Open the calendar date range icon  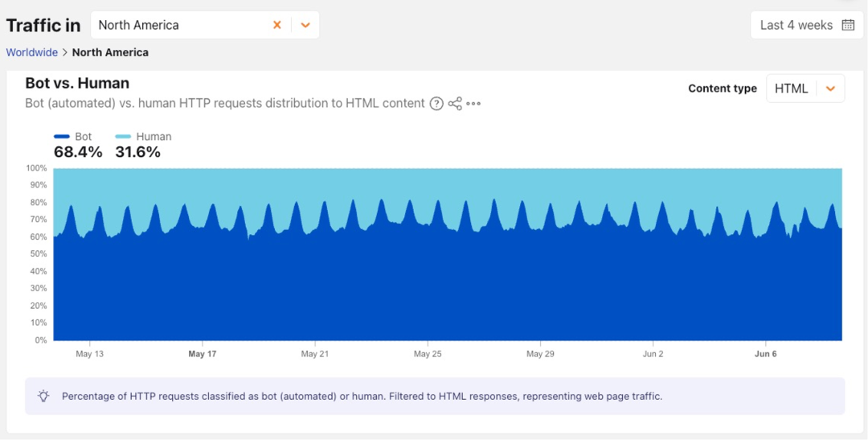848,25
